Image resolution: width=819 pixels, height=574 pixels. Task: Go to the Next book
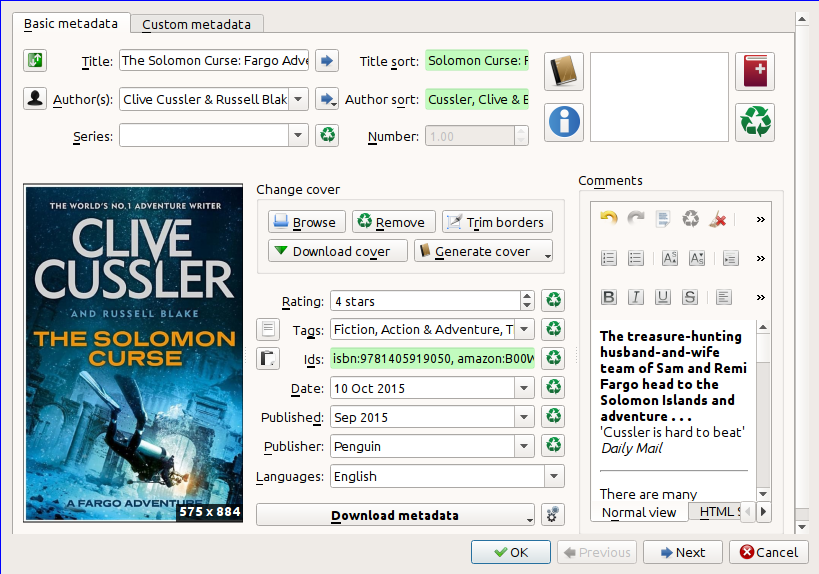[683, 552]
